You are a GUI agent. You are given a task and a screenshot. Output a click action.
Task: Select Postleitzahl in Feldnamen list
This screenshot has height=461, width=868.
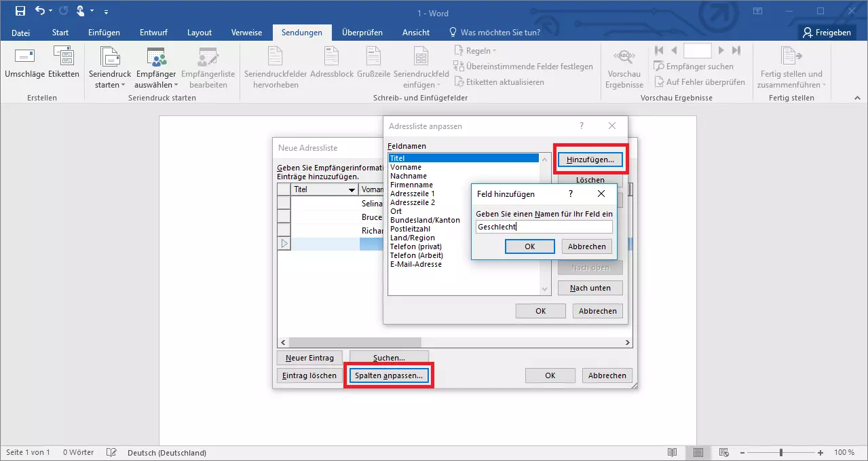tap(410, 229)
